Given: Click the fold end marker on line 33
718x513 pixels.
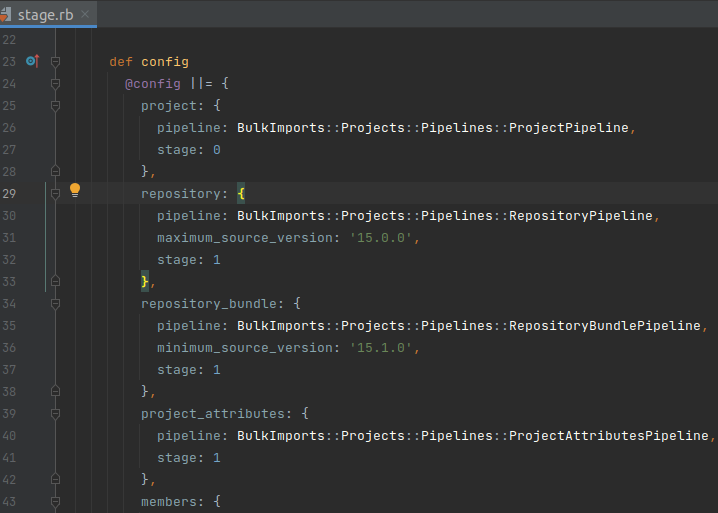Looking at the screenshot, I should tap(56, 282).
